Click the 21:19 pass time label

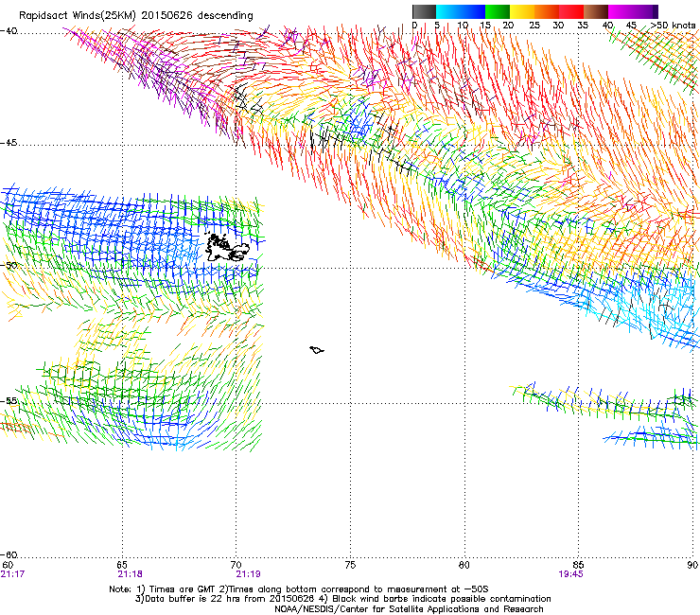pos(248,574)
